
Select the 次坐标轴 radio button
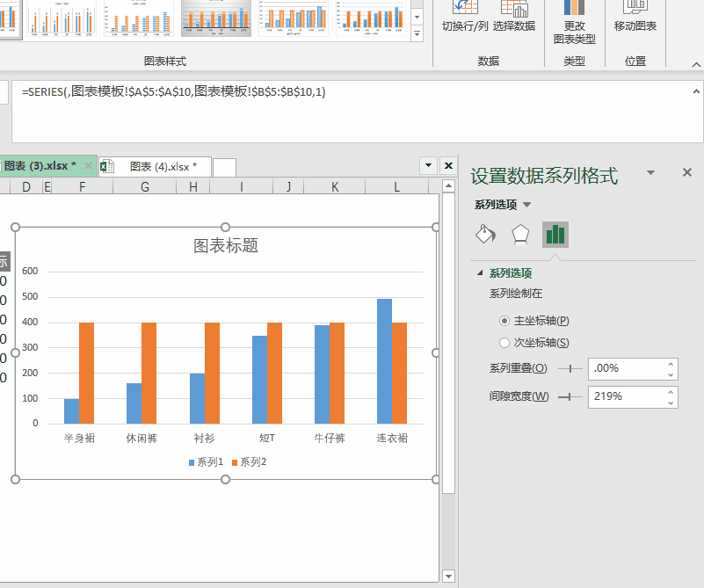pyautogui.click(x=504, y=343)
